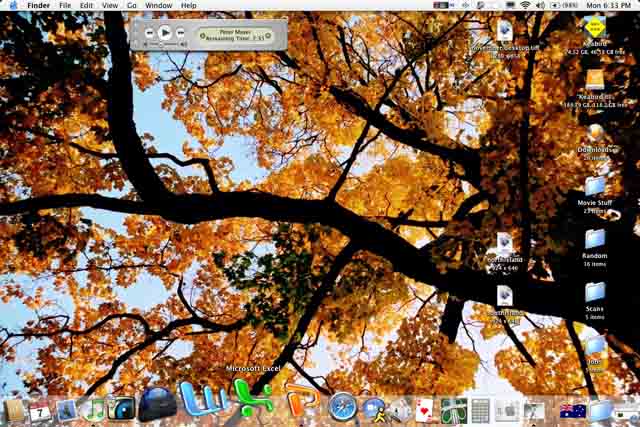
Task: Open the Random folder on desktop
Action: (595, 240)
